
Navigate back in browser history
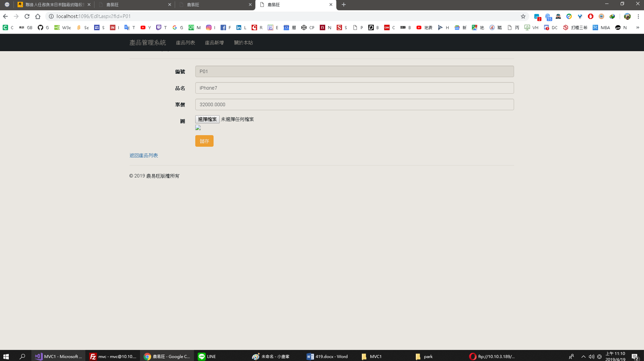click(5, 17)
